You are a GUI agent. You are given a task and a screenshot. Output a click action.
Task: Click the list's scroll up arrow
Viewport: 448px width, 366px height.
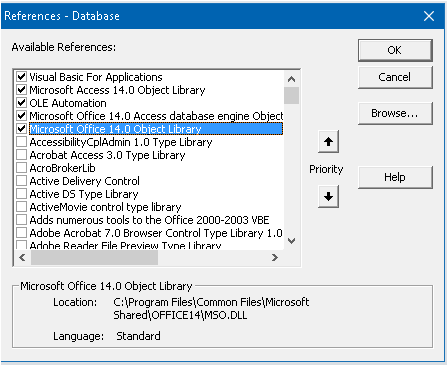coord(292,79)
